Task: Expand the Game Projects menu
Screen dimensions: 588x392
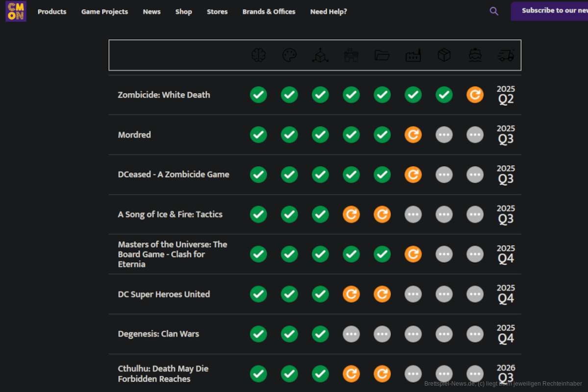Action: pos(104,12)
